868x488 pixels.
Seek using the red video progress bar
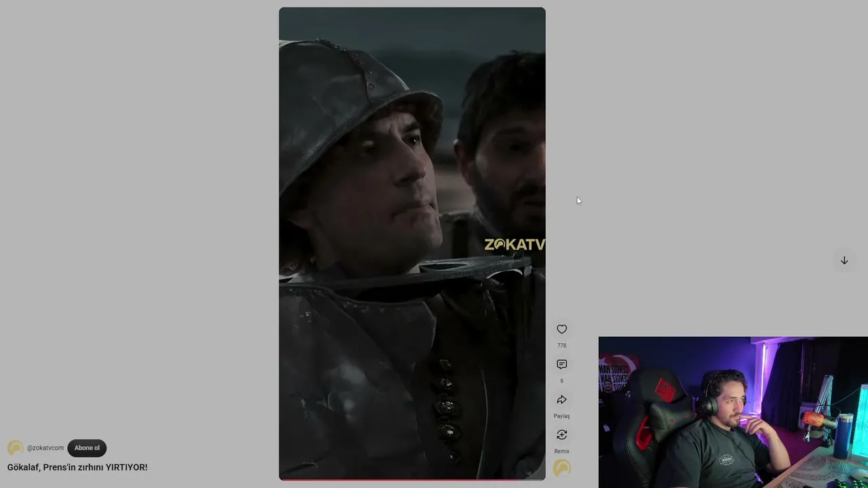coord(412,479)
